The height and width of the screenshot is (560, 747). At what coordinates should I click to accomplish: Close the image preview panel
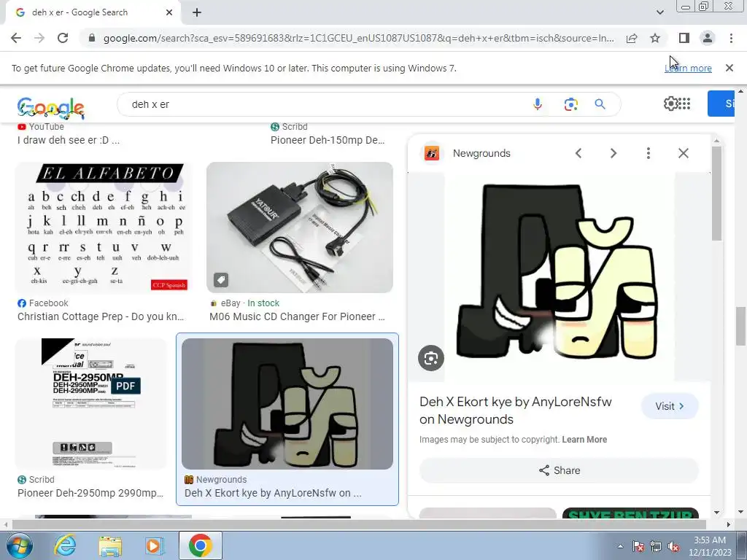pos(683,153)
